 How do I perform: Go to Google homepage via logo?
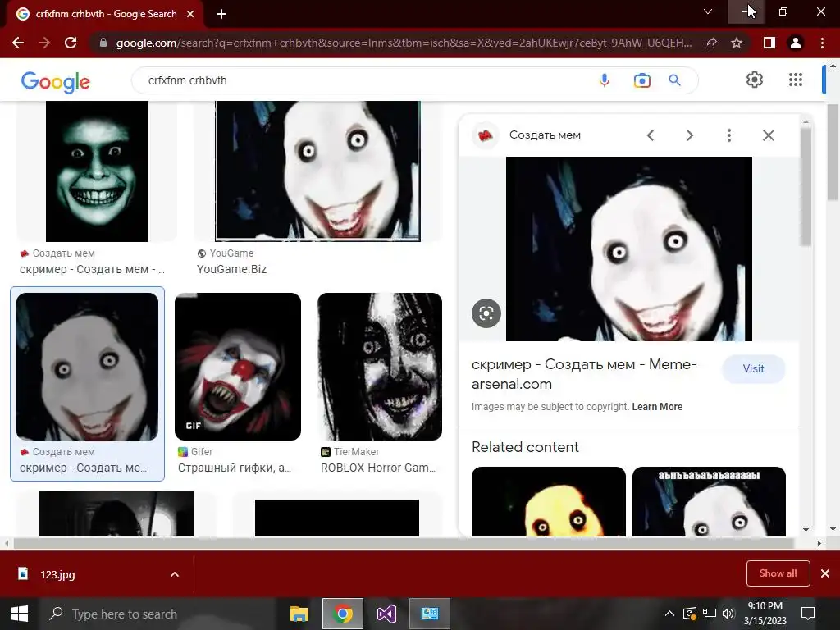pos(56,82)
